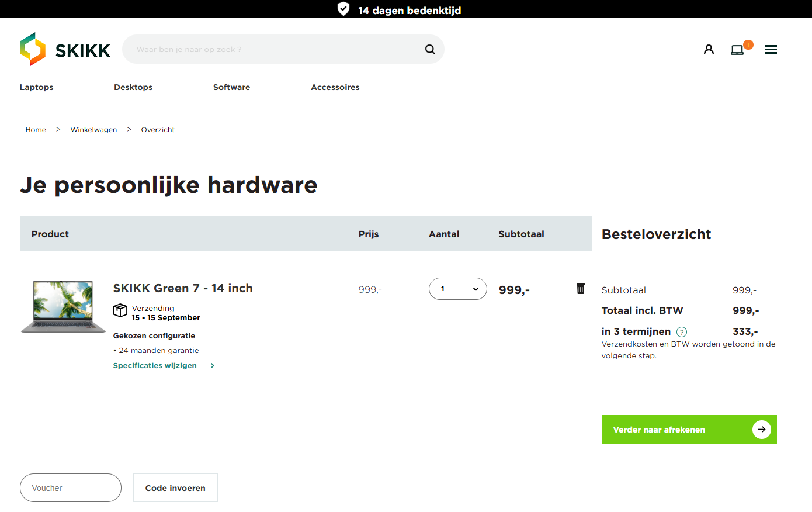Open the hamburger menu
Viewport: 812px width, 512px height.
tap(771, 50)
